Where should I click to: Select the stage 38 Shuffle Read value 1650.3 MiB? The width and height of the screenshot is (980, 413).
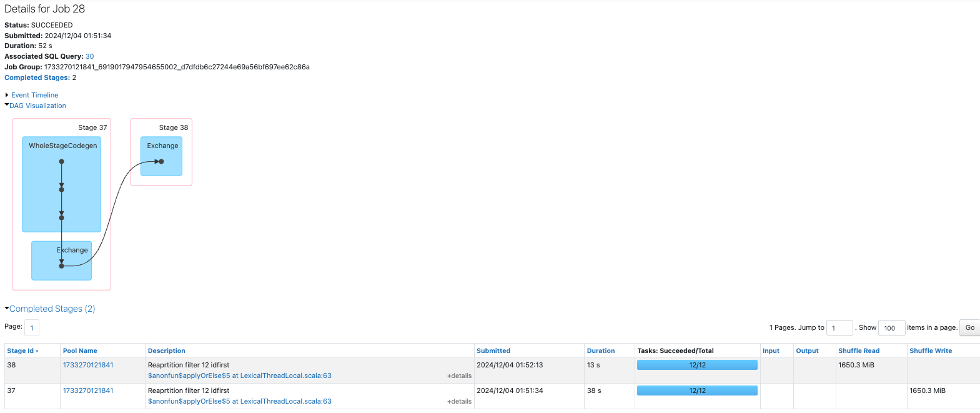click(856, 365)
